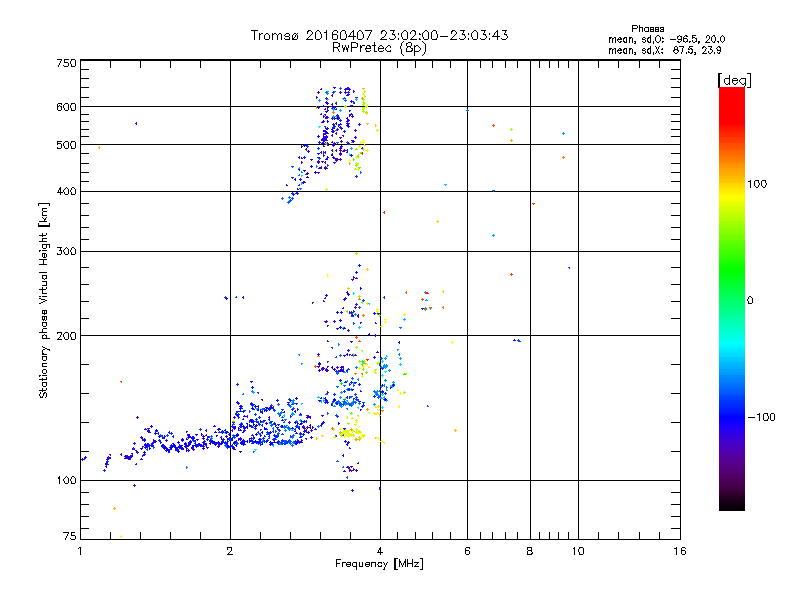Screen dimensions: 800x600
Task: Click x-axis tick label "1"
Action: [x=80, y=551]
